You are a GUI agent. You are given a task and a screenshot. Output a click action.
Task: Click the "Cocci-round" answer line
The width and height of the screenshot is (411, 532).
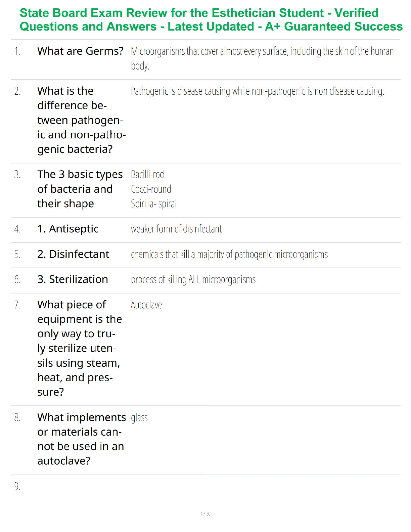click(x=151, y=189)
